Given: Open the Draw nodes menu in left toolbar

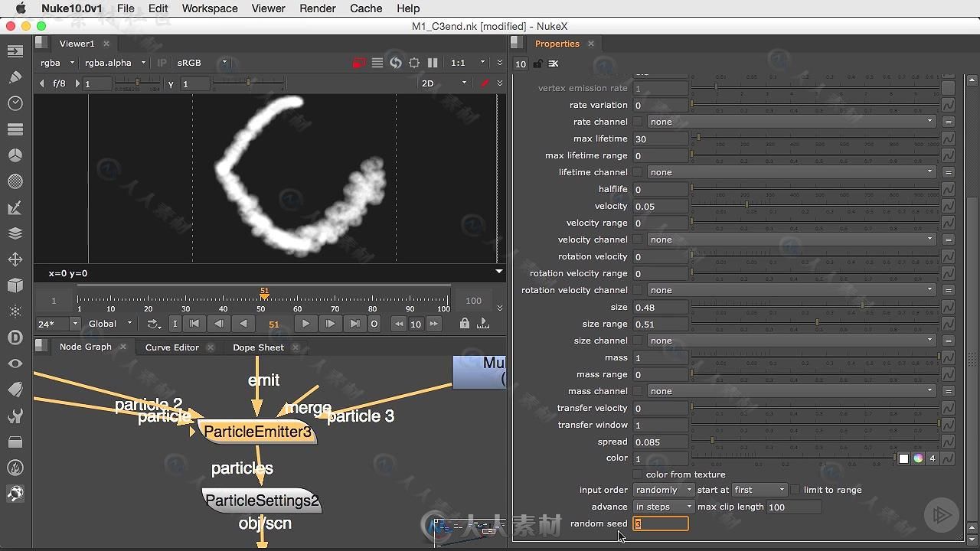Looking at the screenshot, I should pos(15,77).
